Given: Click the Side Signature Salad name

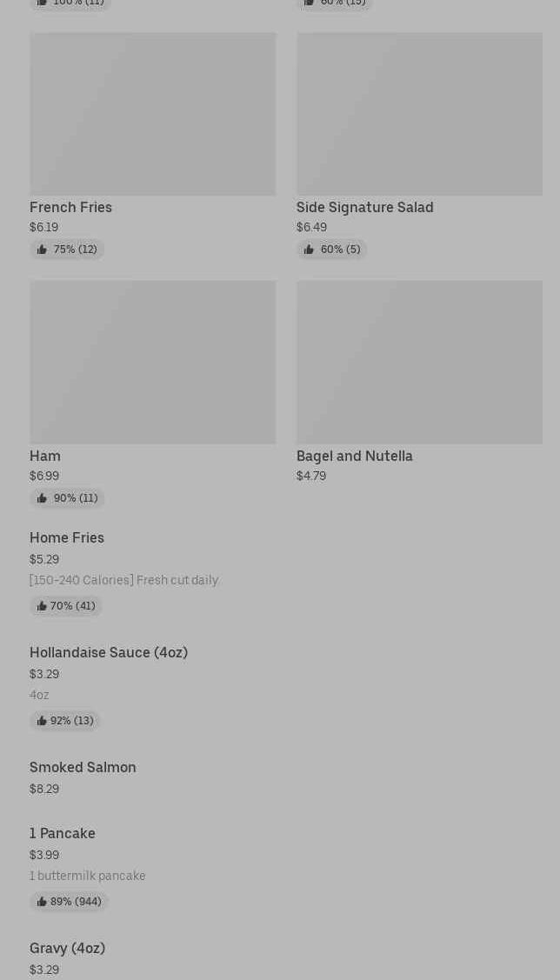Looking at the screenshot, I should pos(364,208).
